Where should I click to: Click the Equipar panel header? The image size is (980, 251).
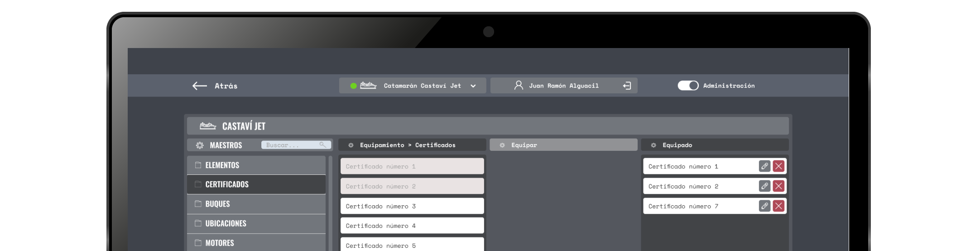[x=563, y=145]
